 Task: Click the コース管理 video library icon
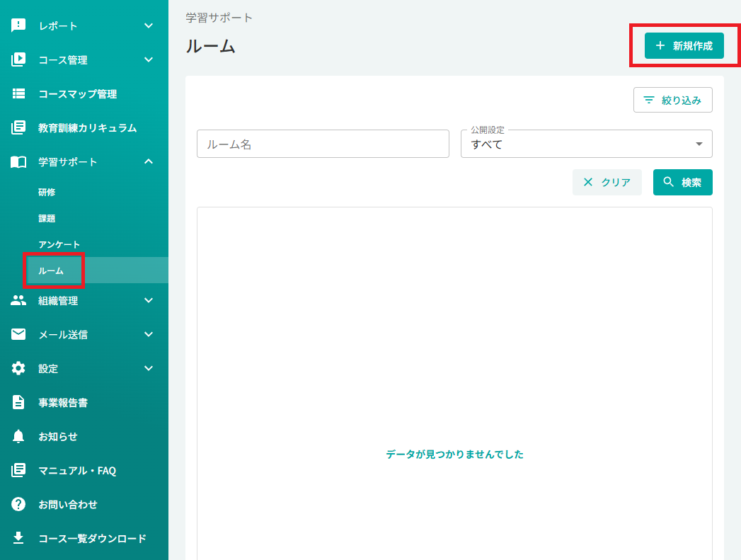point(18,59)
